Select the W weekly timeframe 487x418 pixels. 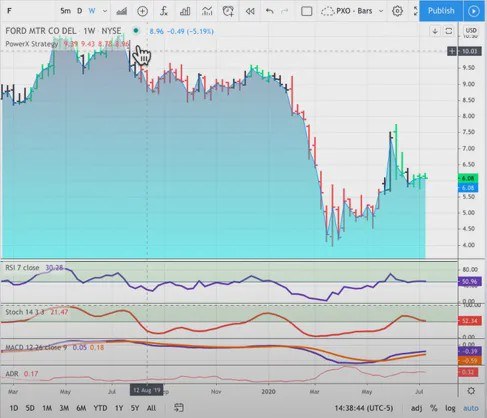point(92,11)
